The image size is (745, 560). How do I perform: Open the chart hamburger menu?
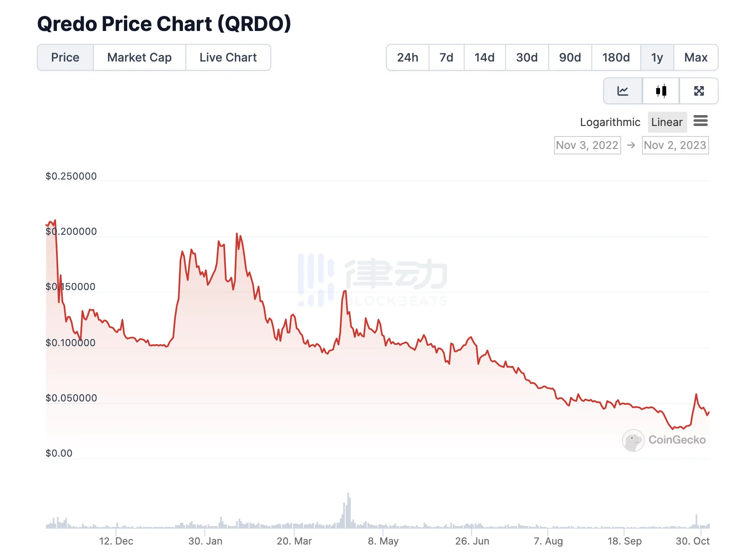[x=700, y=121]
